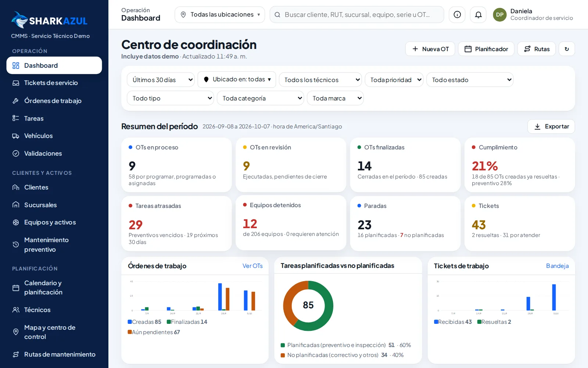Click the Mantenimiento preventivo clock icon
Screen dimensions: 588x368
[16, 245]
